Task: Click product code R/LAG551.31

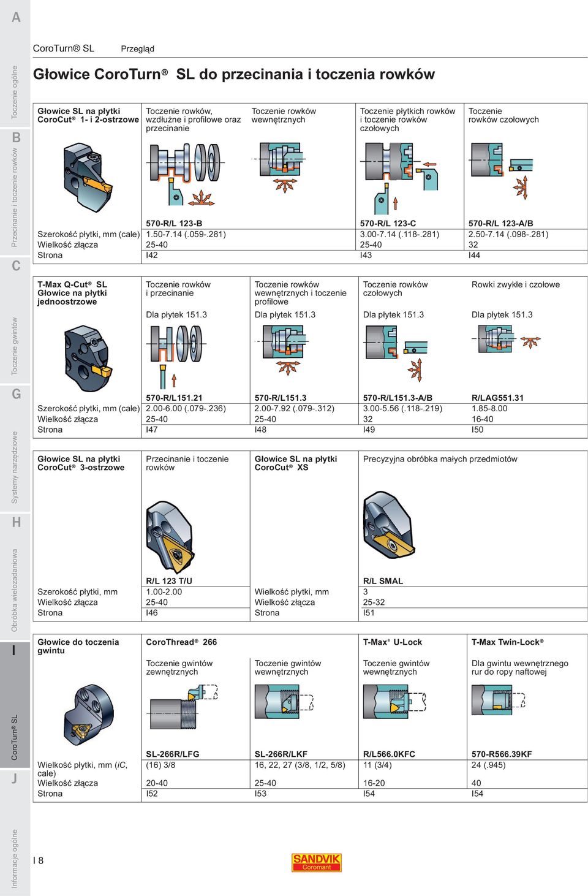Action: (x=498, y=398)
